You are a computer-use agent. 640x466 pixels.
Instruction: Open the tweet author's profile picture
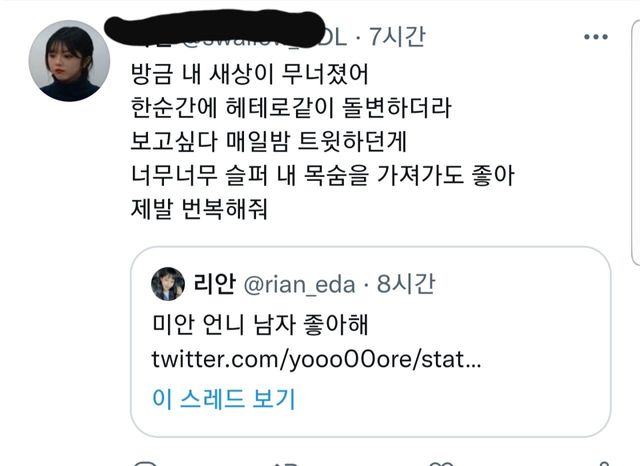point(69,61)
